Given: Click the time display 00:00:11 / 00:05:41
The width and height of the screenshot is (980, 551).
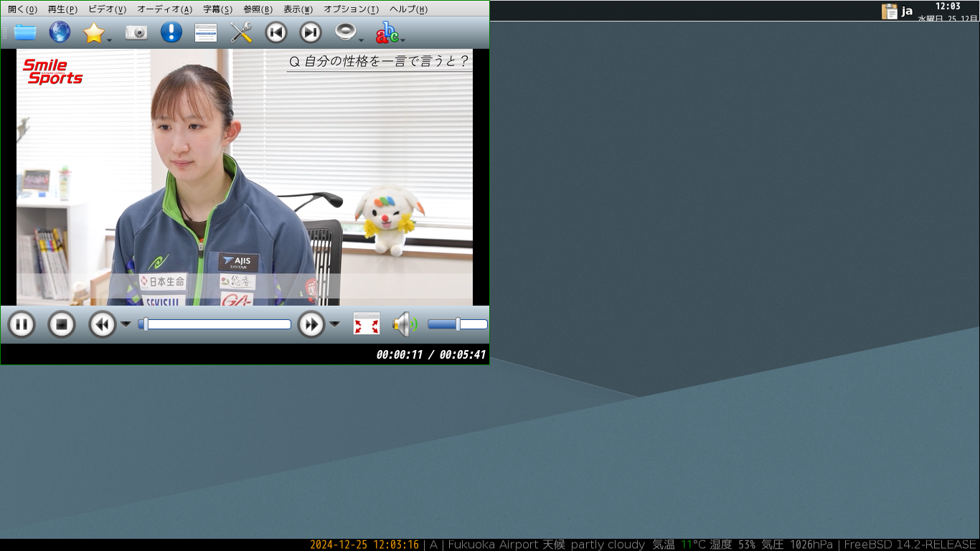Looking at the screenshot, I should coord(431,354).
